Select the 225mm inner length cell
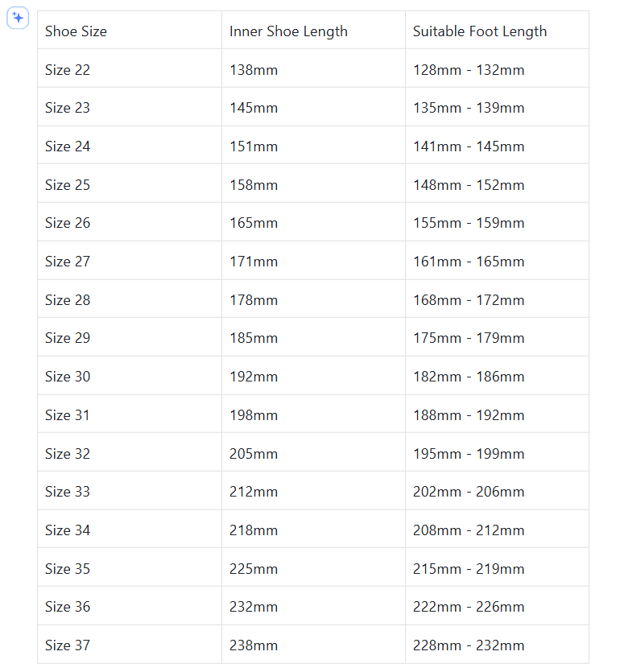Screen dimensions: 620x672 (254, 569)
